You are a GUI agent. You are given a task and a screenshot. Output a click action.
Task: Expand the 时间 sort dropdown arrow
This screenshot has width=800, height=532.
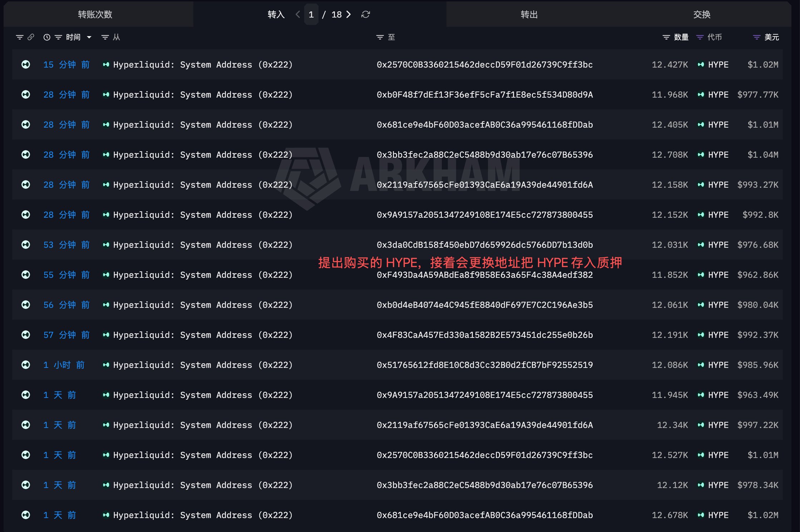tap(89, 37)
